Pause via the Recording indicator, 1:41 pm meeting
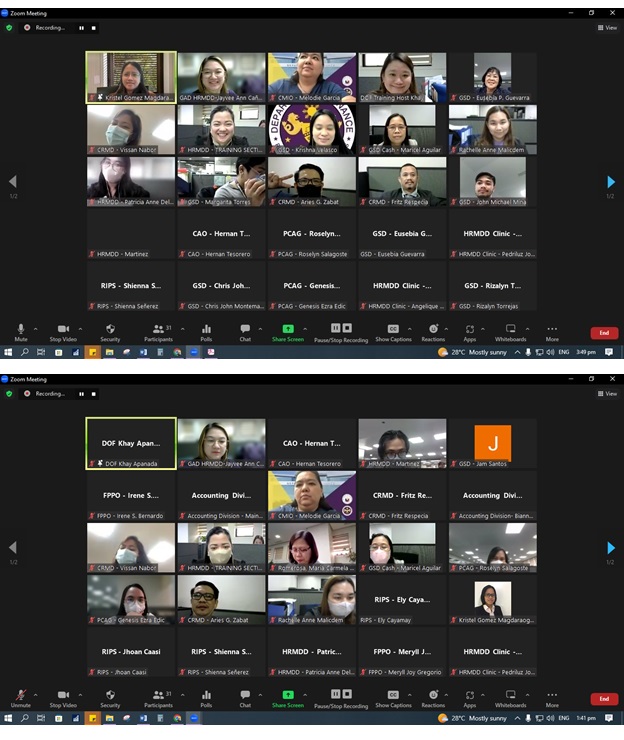 (82, 394)
